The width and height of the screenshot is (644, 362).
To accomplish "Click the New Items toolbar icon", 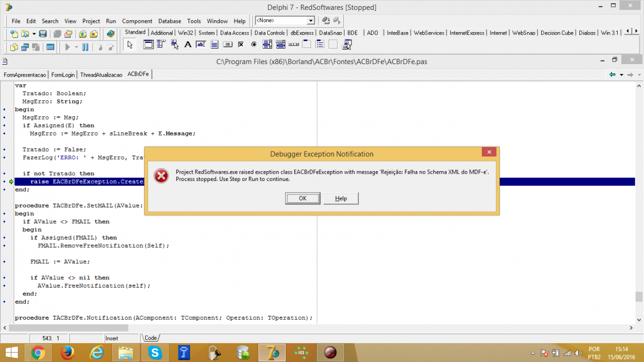I will (14, 34).
